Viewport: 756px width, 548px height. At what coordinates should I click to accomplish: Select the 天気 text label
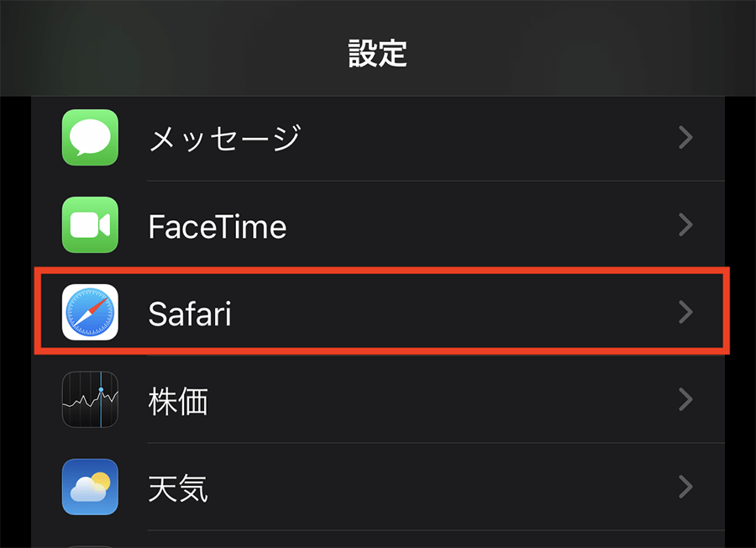[177, 487]
